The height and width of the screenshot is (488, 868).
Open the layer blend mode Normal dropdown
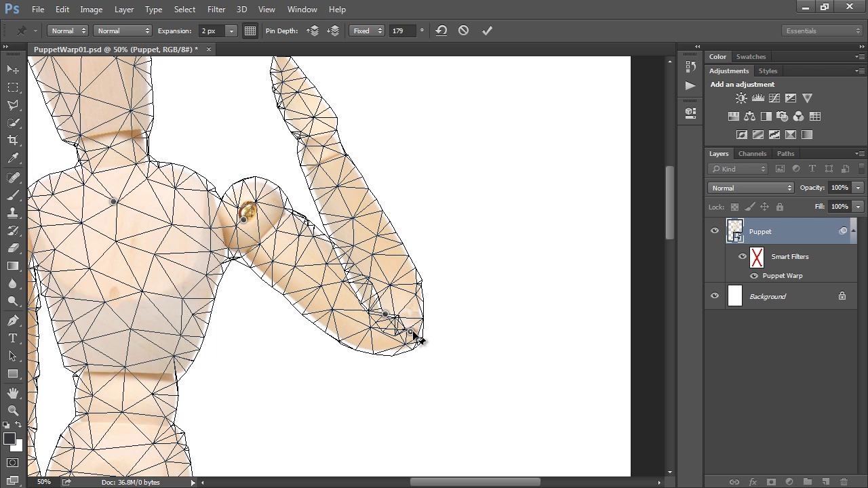[751, 188]
